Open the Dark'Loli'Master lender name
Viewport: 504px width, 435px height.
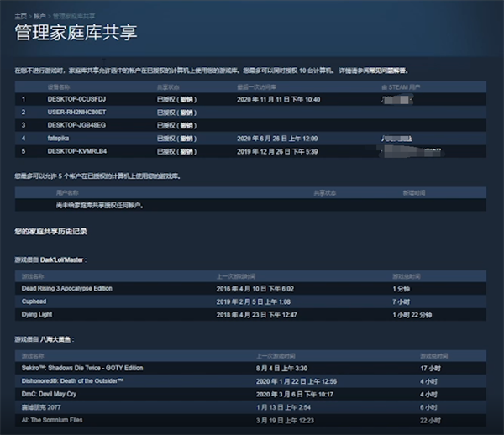62,259
